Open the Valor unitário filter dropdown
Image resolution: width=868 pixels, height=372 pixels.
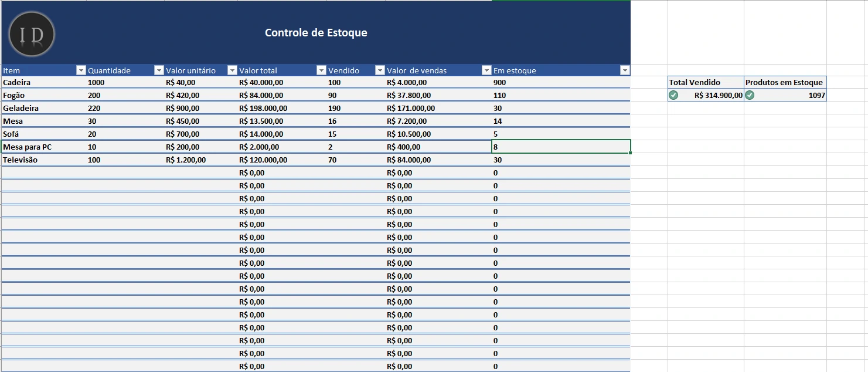coord(231,70)
